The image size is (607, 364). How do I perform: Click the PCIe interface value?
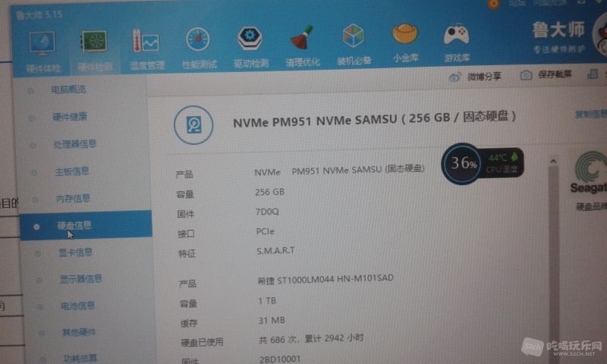pyautogui.click(x=265, y=231)
